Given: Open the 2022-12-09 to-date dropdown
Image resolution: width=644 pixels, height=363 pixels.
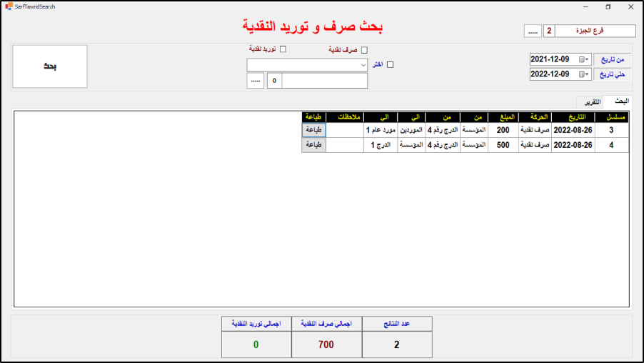Looking at the screenshot, I should (x=588, y=74).
